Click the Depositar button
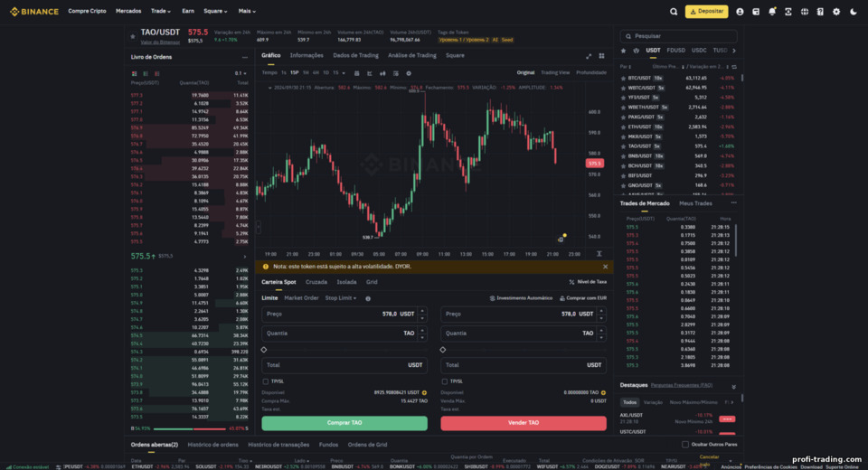The height and width of the screenshot is (470, 868). pyautogui.click(x=706, y=12)
